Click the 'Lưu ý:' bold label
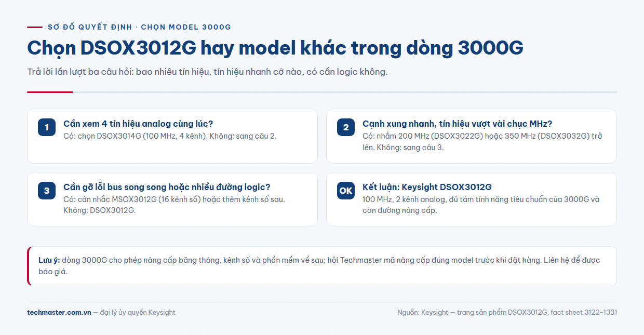Viewport: 644px width, 335px height. [49, 260]
